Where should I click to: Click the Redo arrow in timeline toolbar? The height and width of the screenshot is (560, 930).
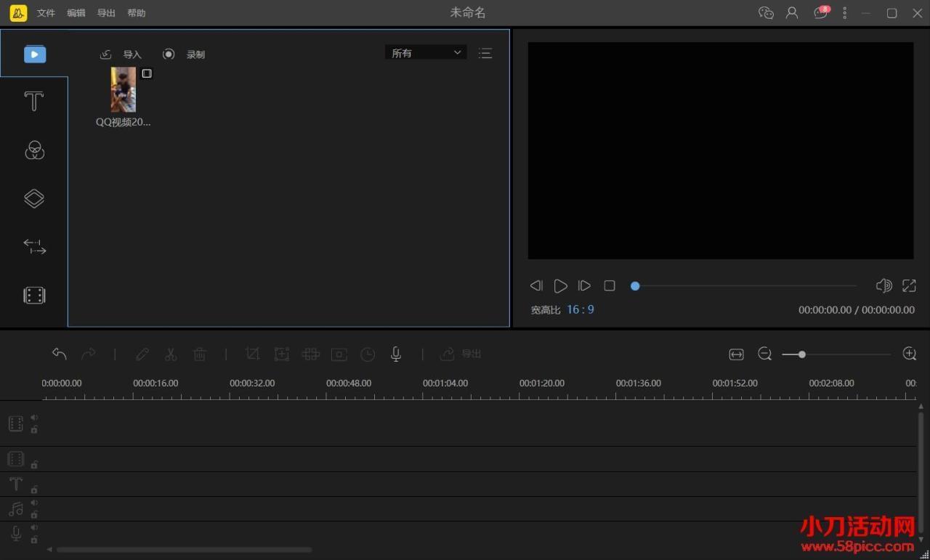(x=89, y=354)
